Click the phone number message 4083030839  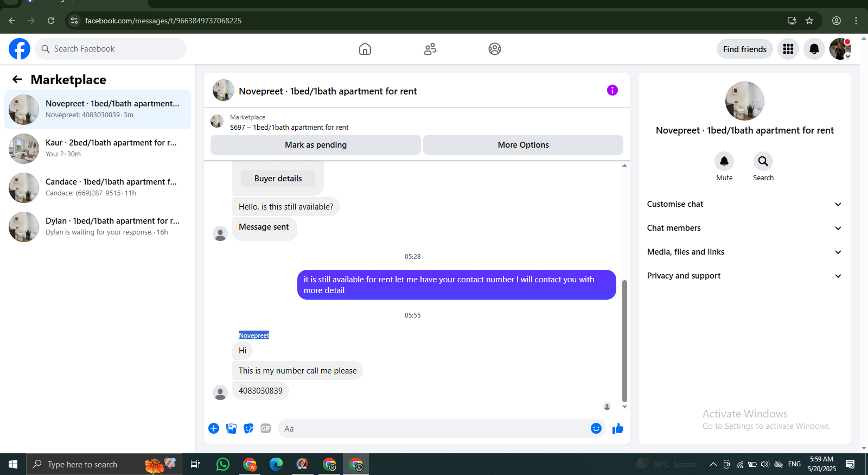pos(260,391)
